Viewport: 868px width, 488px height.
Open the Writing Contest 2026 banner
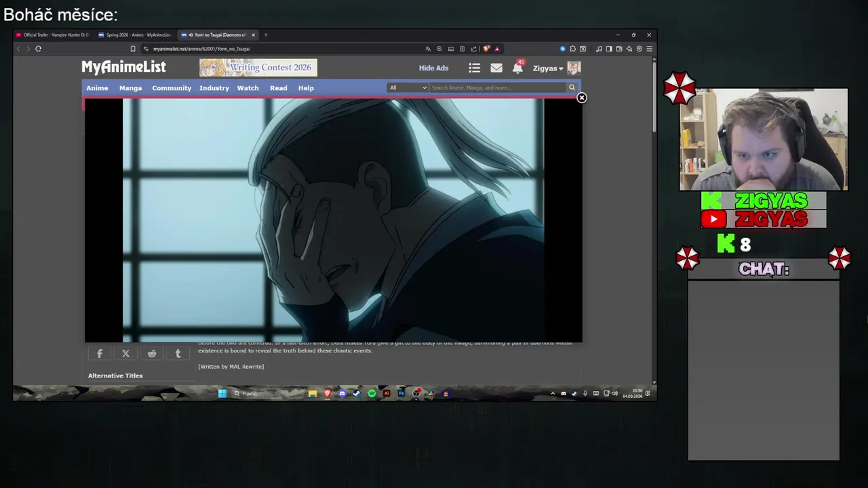(x=258, y=67)
